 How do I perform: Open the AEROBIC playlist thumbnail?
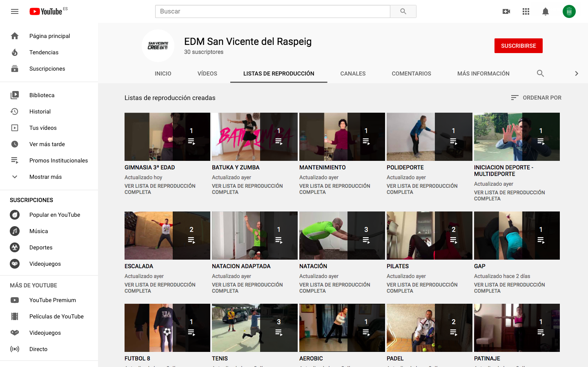click(x=342, y=328)
